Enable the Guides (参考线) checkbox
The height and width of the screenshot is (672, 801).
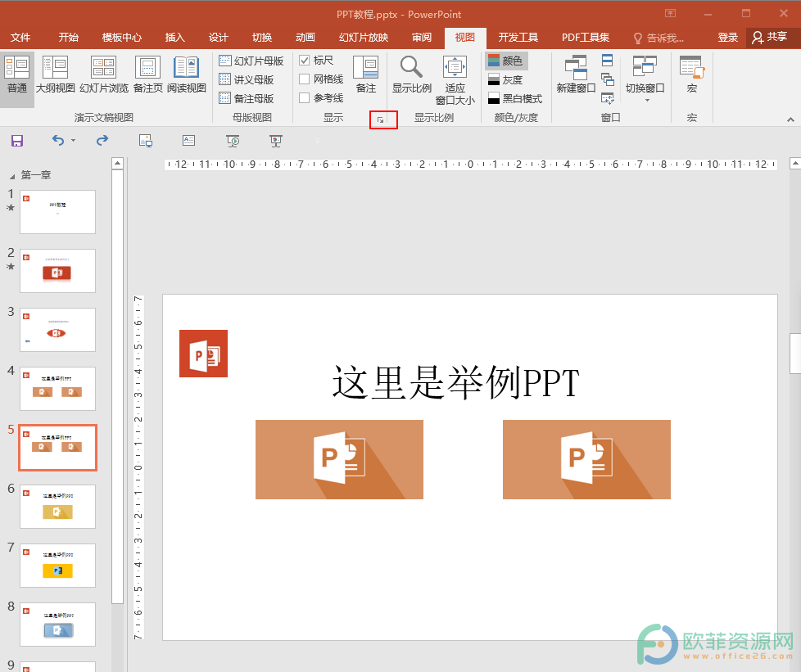pyautogui.click(x=305, y=97)
